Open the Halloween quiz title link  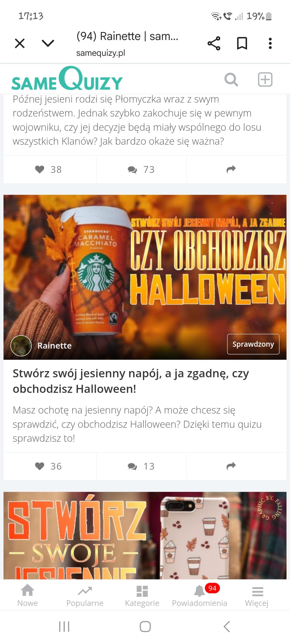pyautogui.click(x=131, y=381)
